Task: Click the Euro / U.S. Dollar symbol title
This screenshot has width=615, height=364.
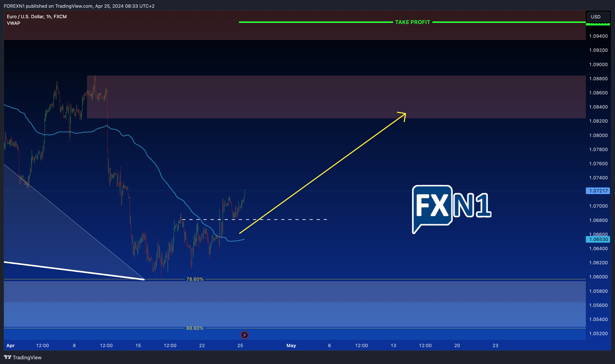Action: pos(37,16)
